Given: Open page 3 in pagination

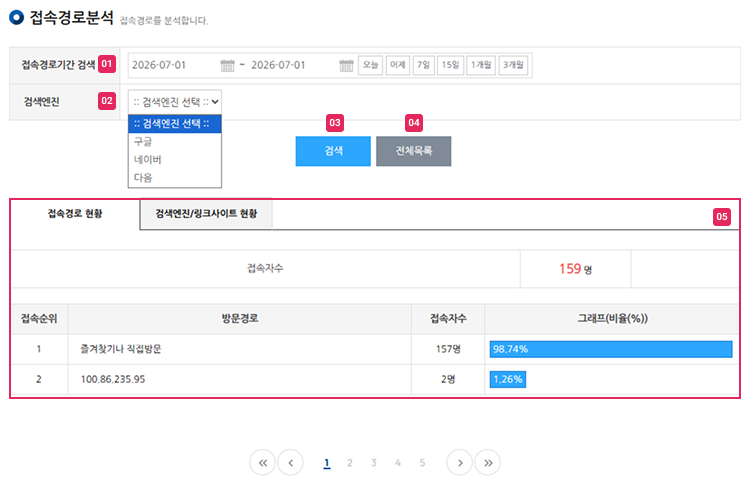Looking at the screenshot, I should 374,463.
